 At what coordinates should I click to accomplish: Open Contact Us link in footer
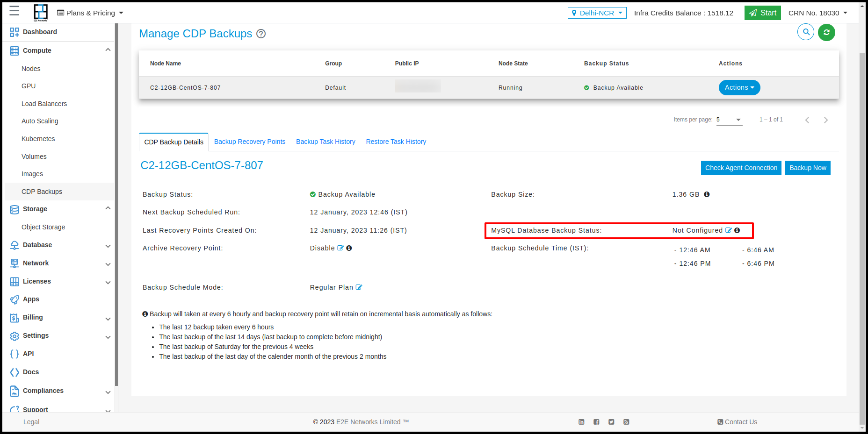(x=738, y=422)
